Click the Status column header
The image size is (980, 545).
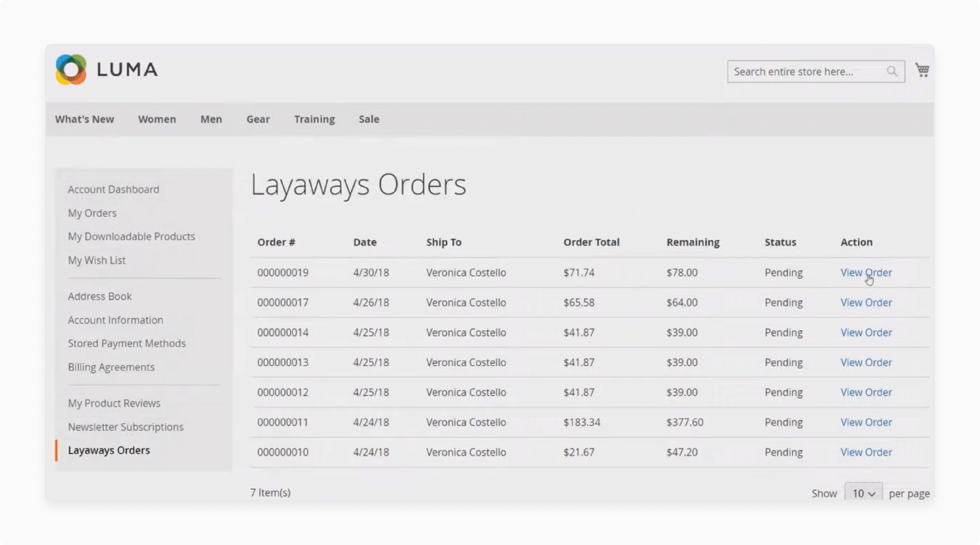click(780, 242)
